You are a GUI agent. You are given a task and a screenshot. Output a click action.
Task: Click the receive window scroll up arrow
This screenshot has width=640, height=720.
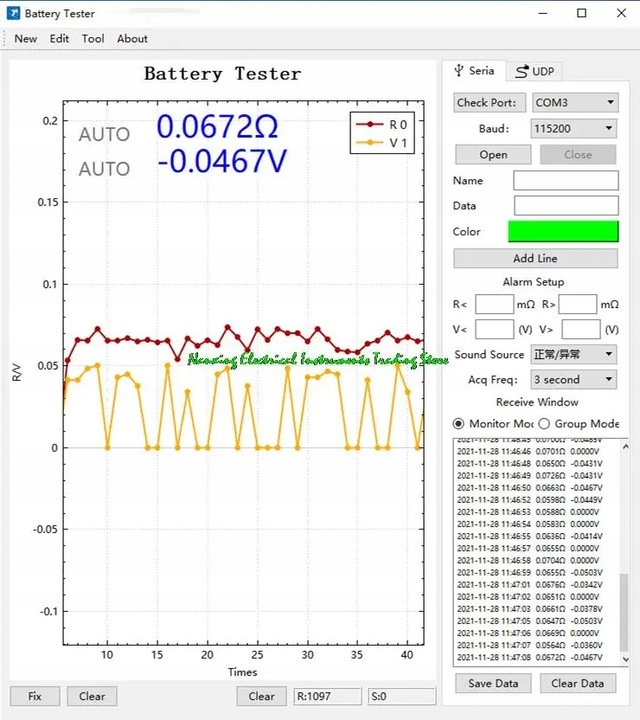[625, 446]
